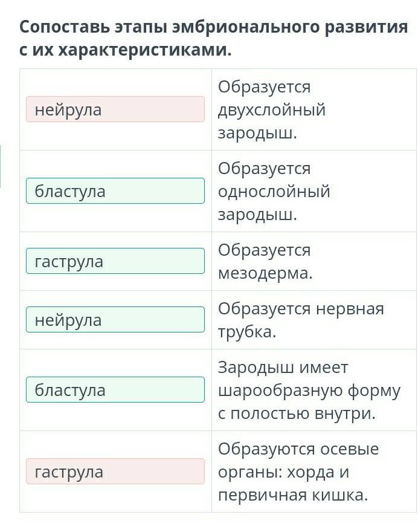Click the text 'Образуется однослойный зародыш'
The width and height of the screenshot is (418, 532).
(274, 191)
